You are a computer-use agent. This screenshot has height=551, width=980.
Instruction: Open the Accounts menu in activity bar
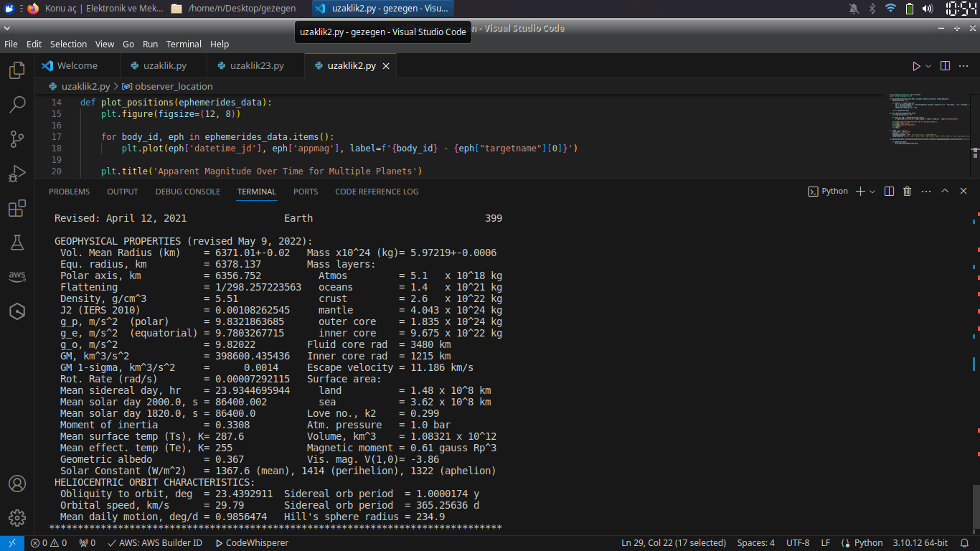[x=17, y=484]
